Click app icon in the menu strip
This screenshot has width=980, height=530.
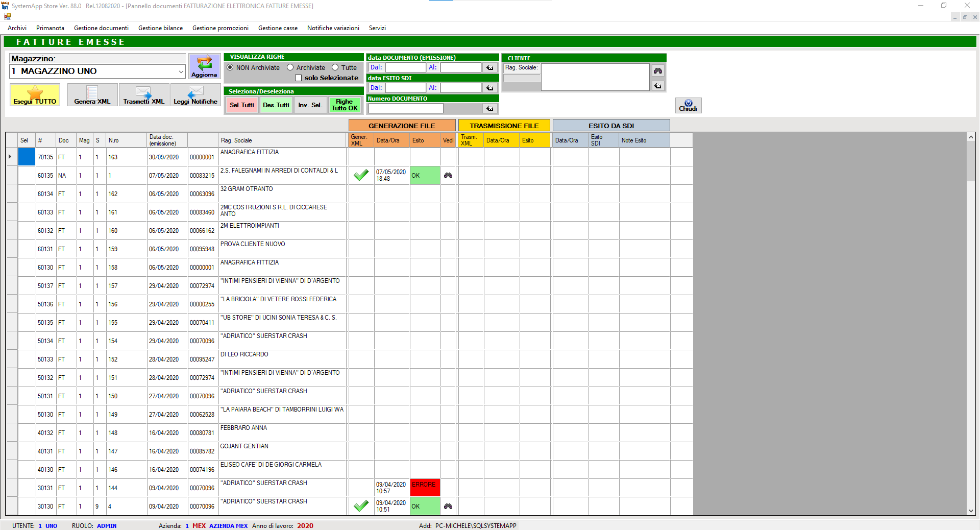7,16
